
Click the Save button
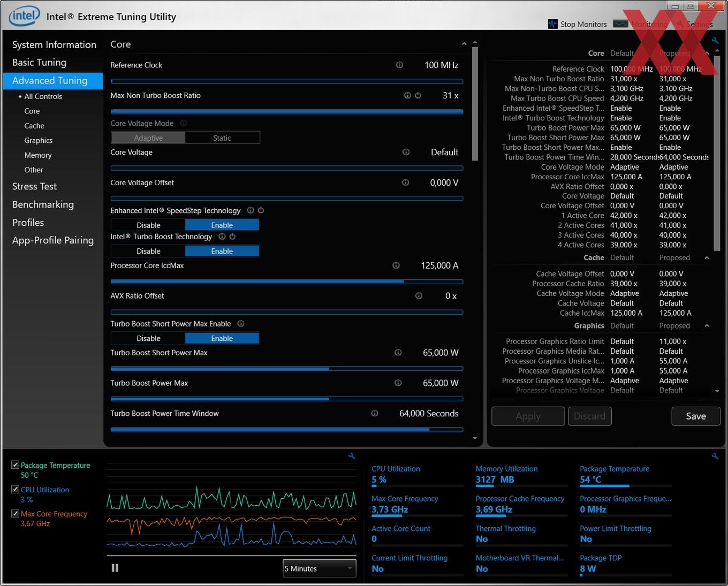point(696,416)
